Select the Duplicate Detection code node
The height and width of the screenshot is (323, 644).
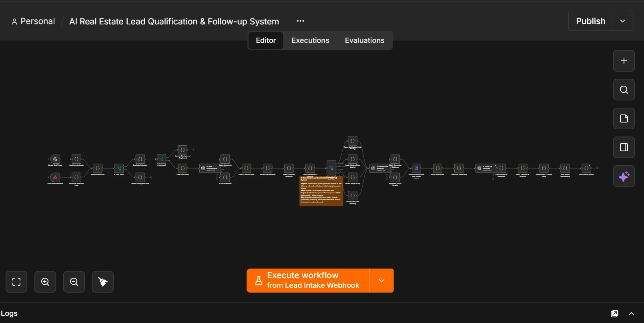140,159
